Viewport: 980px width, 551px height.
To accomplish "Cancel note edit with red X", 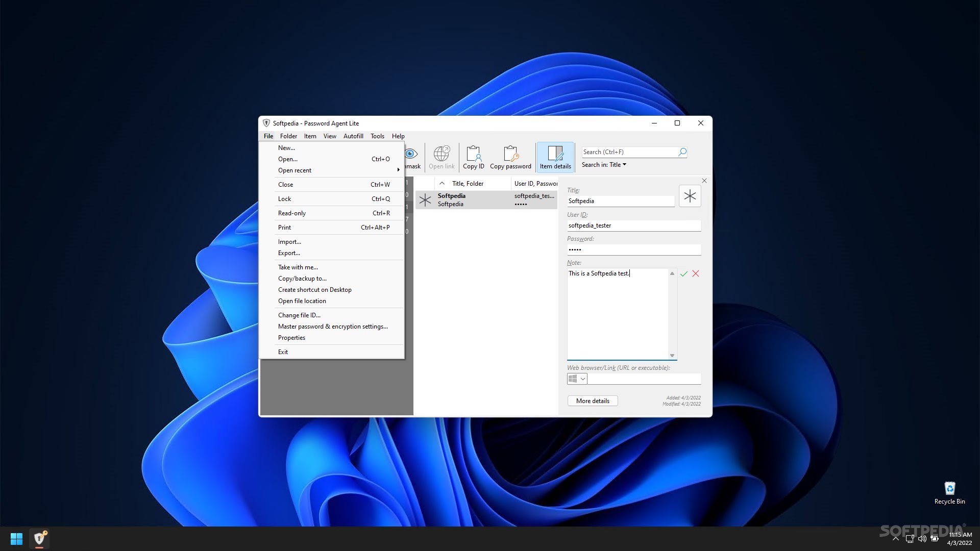I will click(696, 274).
